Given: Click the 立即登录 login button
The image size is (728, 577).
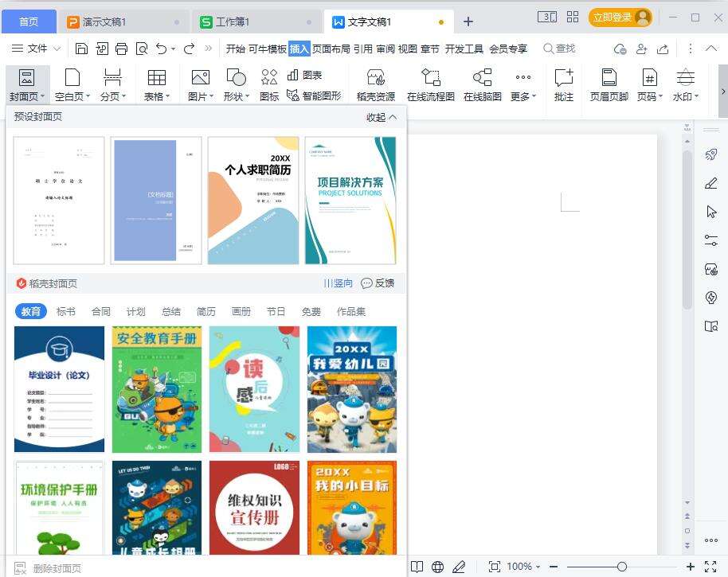Looking at the screenshot, I should tap(620, 18).
